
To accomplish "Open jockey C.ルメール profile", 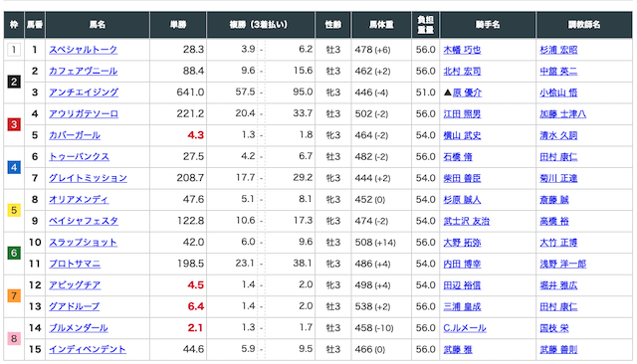I will [x=465, y=328].
